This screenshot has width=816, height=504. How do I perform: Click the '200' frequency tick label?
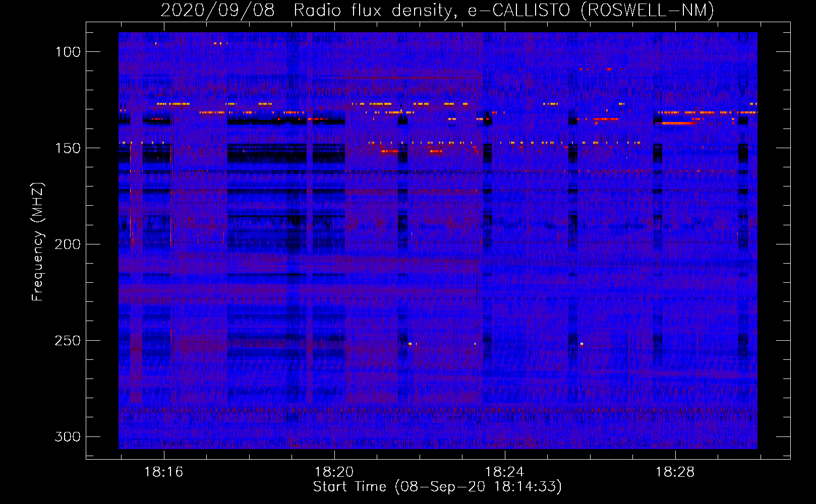pyautogui.click(x=68, y=244)
